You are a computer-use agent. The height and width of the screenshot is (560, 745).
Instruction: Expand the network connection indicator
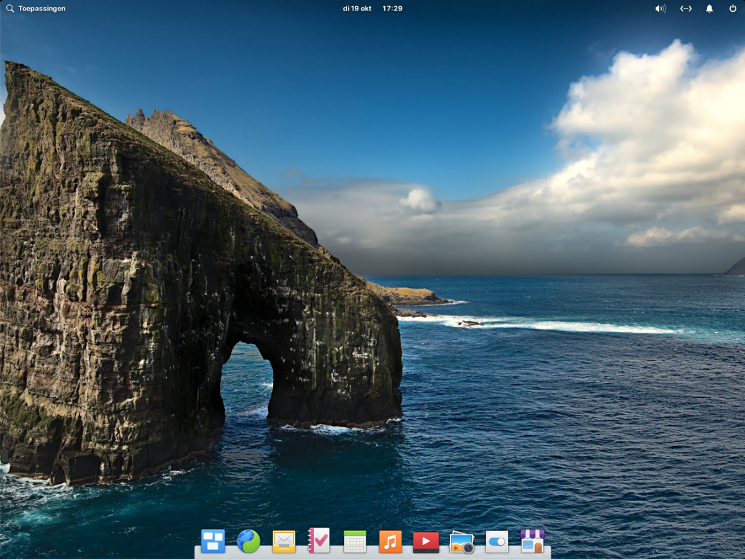685,9
